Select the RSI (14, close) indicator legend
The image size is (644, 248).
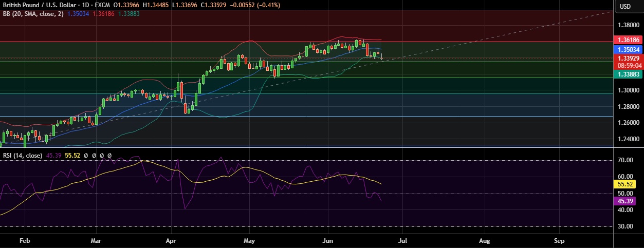[x=23, y=155]
